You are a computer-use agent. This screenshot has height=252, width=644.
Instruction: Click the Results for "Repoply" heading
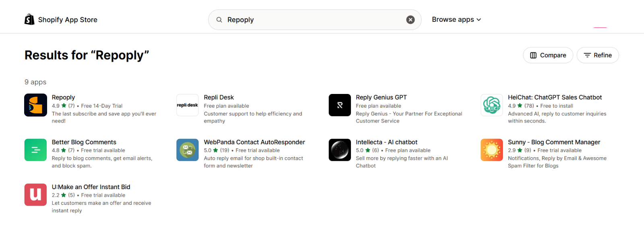pos(87,55)
